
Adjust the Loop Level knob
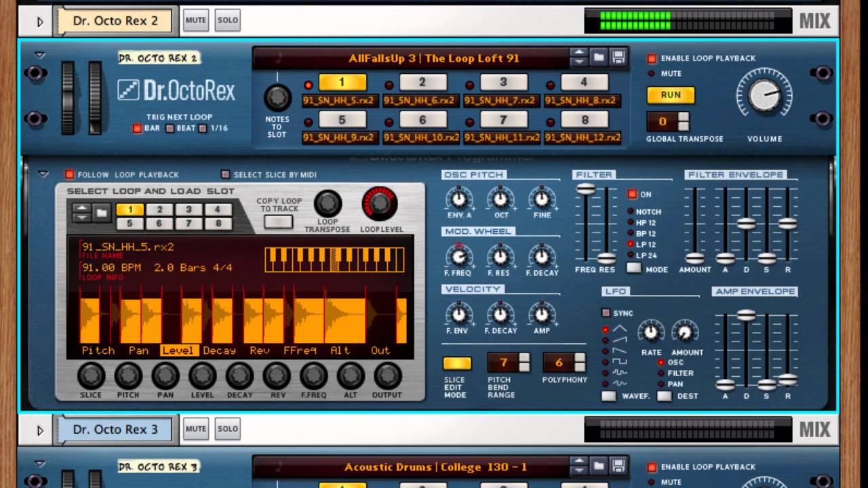coord(380,203)
